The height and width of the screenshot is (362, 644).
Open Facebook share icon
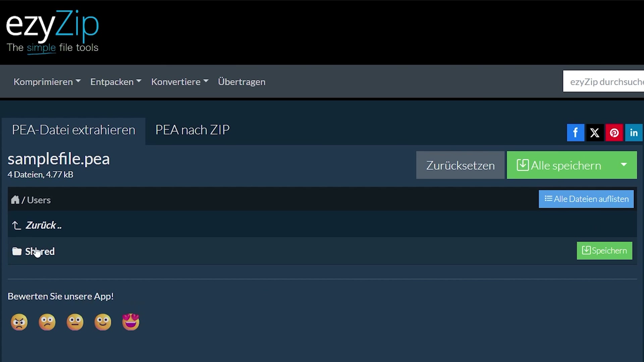click(576, 132)
